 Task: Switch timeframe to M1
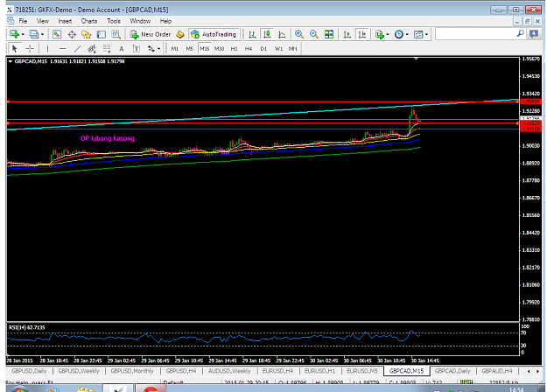point(175,48)
